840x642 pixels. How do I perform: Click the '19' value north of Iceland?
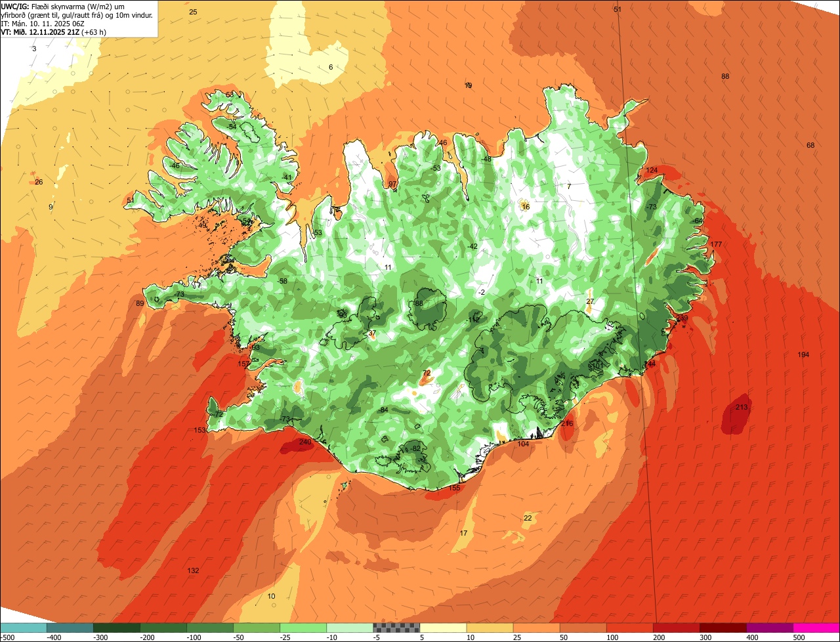(x=468, y=85)
